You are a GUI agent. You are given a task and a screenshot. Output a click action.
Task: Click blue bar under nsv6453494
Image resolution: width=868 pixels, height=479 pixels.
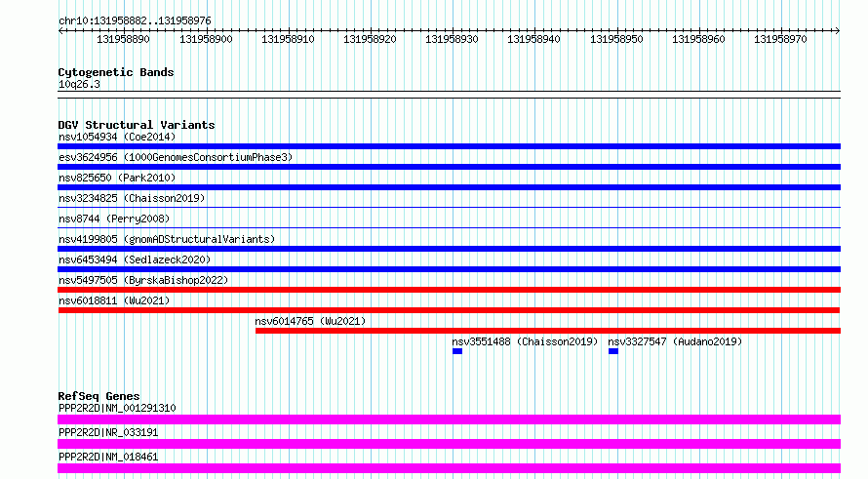(449, 269)
